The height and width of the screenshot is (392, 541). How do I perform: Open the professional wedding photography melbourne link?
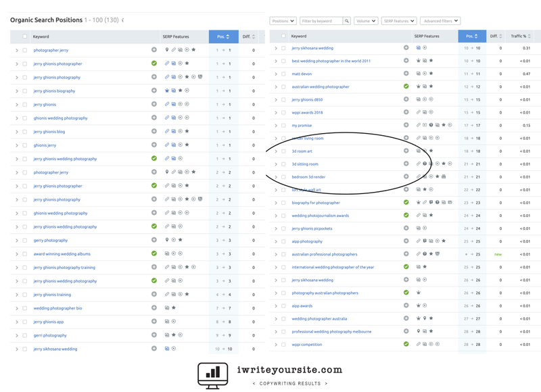click(331, 332)
